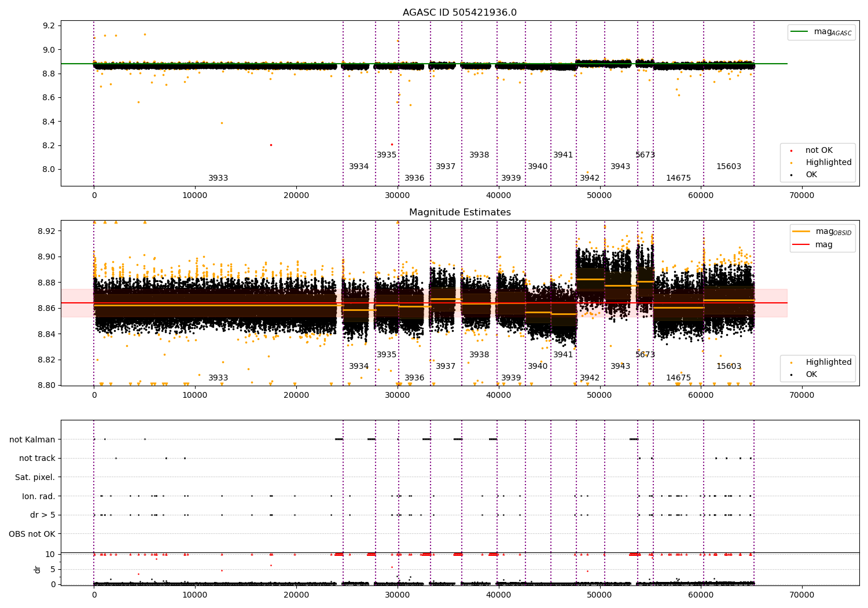This screenshot has width=868, height=608.
Task: Click the plot title 'AGASC ID 505421936.0'
Action: 459,13
